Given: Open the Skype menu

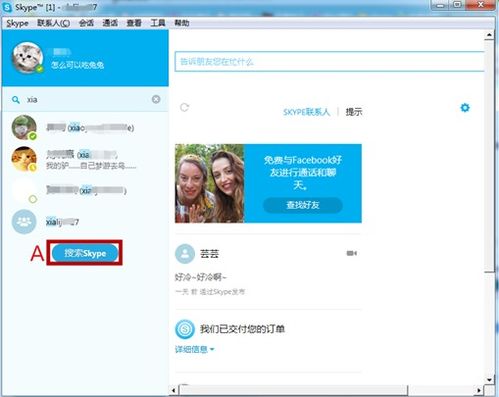Looking at the screenshot, I should click(x=17, y=23).
